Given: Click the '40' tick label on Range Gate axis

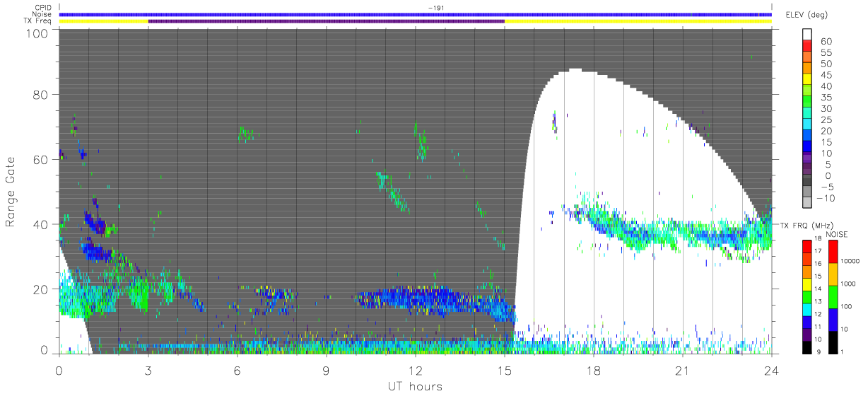Looking at the screenshot, I should click(41, 224).
